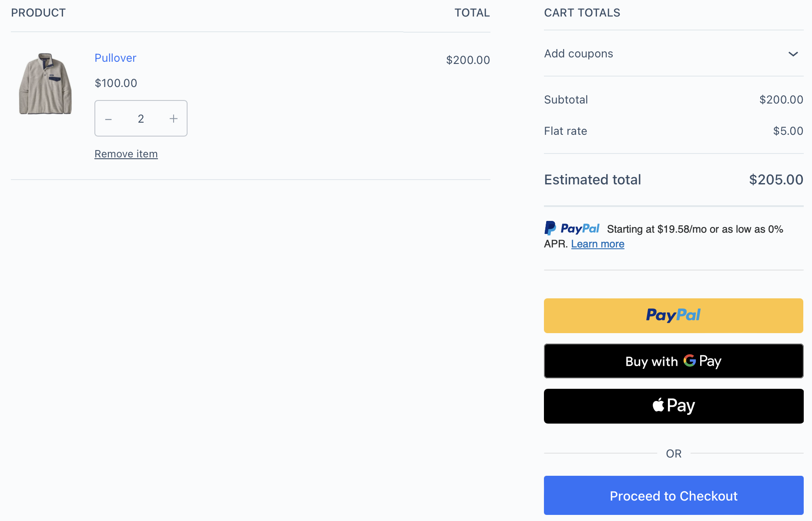
Task: Click the quantity input showing 2
Action: point(141,118)
